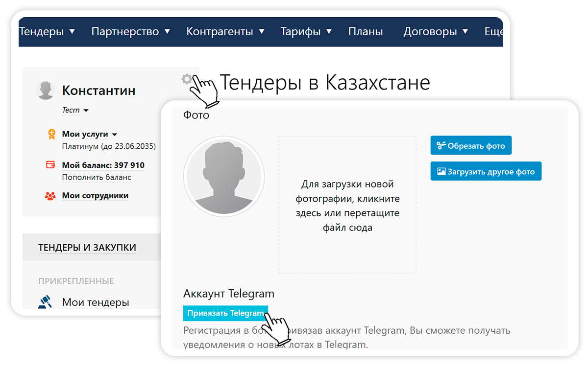The image size is (588, 368).
Task: Open the Договоры menu
Action: [x=435, y=32]
